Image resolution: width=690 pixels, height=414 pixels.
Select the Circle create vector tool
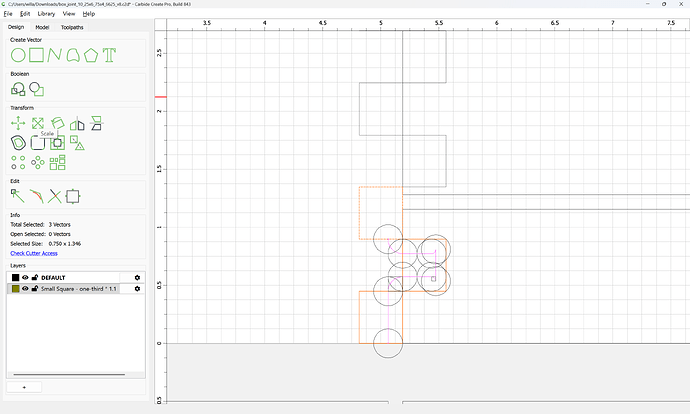pyautogui.click(x=18, y=55)
